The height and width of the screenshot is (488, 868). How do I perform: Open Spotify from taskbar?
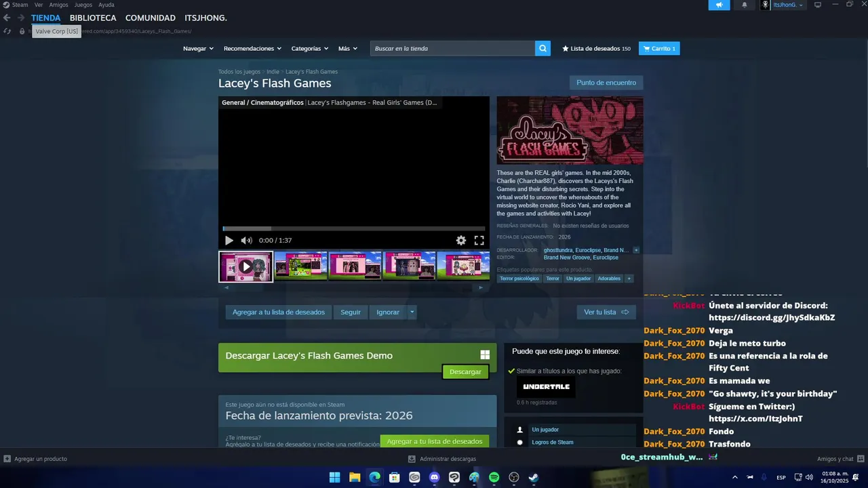494,477
